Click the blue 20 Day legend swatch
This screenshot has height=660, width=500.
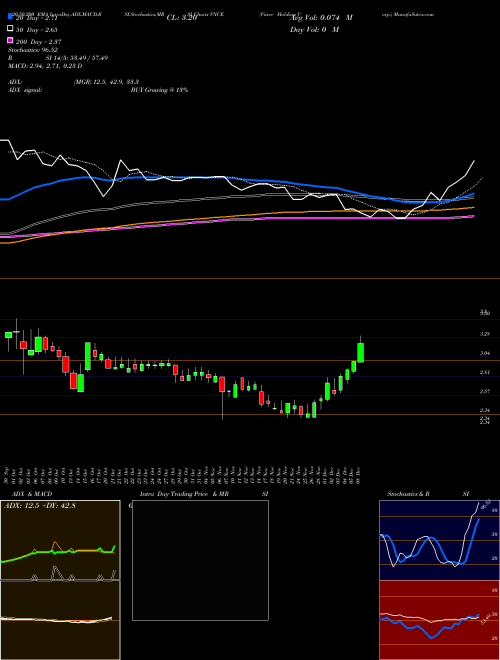(10, 17)
